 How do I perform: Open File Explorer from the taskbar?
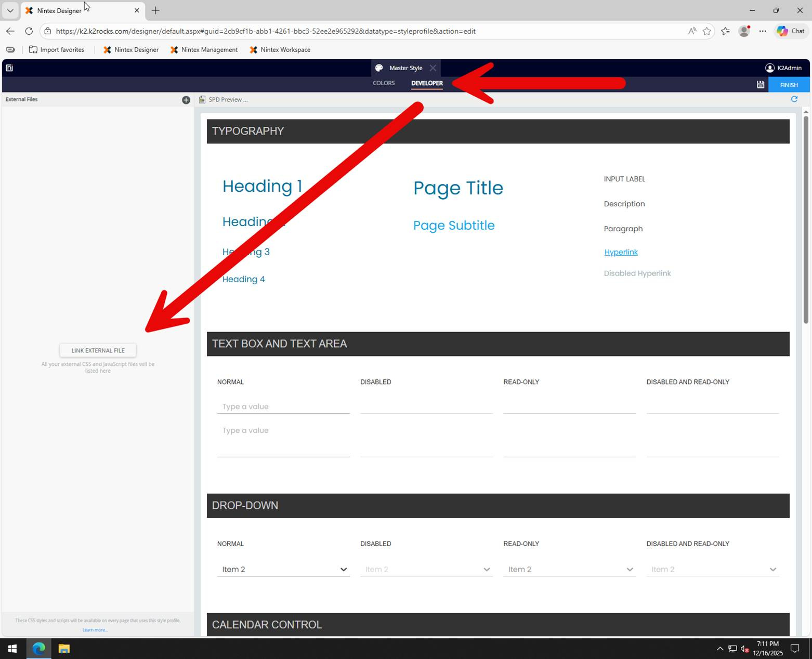[x=64, y=649]
